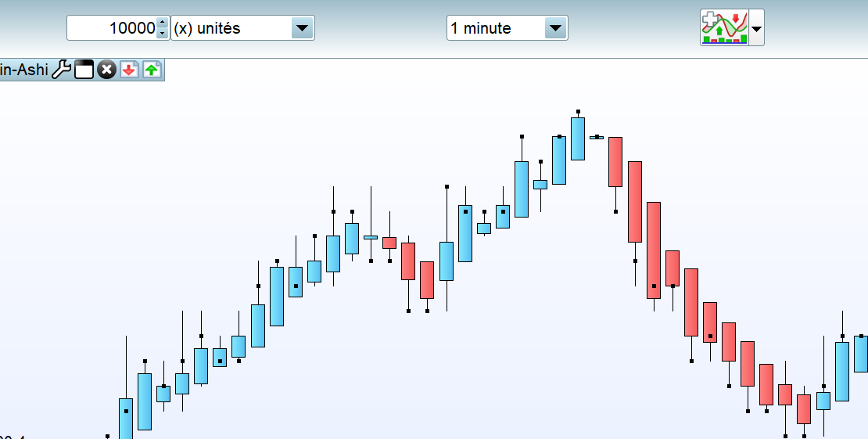
Task: Click the 10000 quantity input field
Action: [x=112, y=28]
